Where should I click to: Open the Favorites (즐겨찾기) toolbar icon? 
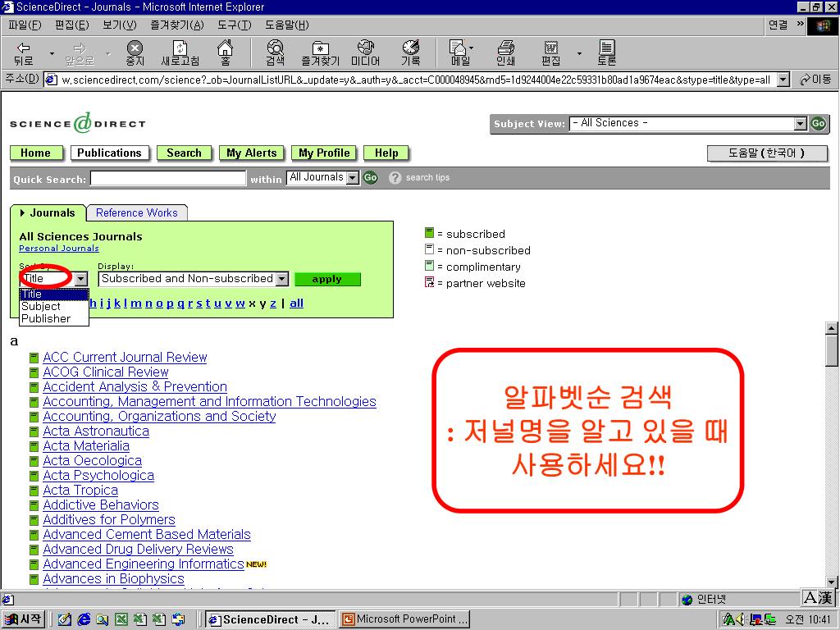(321, 53)
